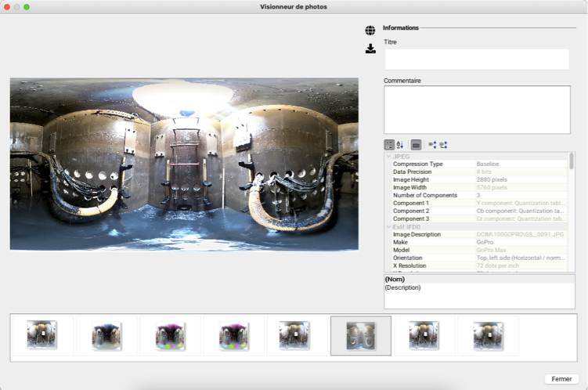
Task: Click the metadata list vertical scrollbar
Action: click(x=572, y=161)
